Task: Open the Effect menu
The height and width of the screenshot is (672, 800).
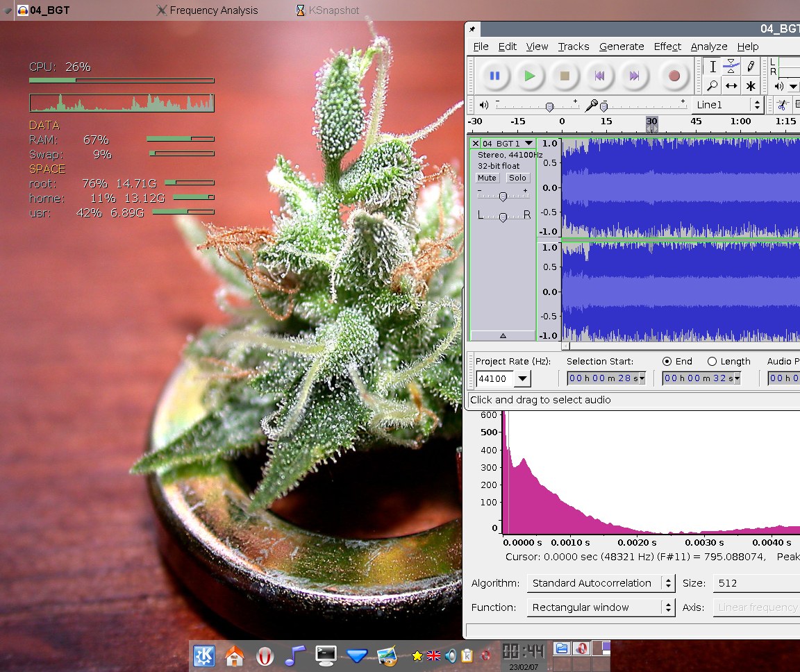Action: (667, 47)
